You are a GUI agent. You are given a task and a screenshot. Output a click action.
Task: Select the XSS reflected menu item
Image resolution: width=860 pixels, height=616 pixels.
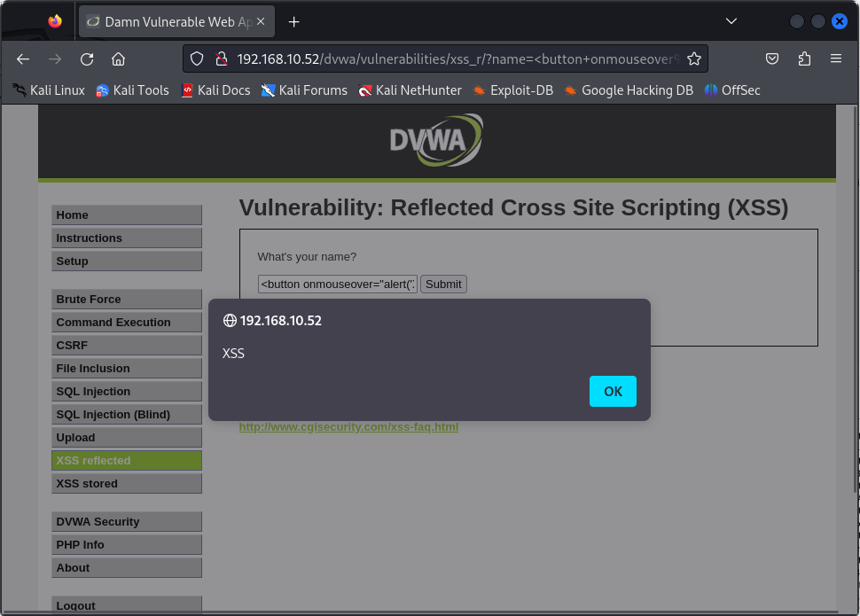(x=127, y=460)
